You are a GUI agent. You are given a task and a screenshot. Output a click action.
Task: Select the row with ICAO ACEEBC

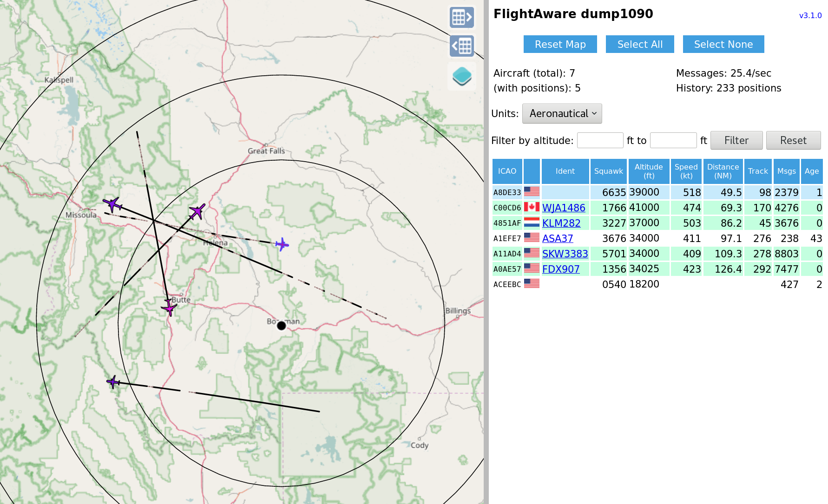coord(657,284)
